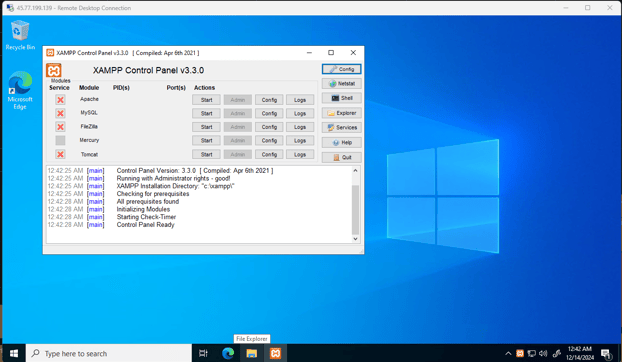Viewport: 622px width, 362px height.
Task: Toggle Tomcat service install red X
Action: coord(60,154)
